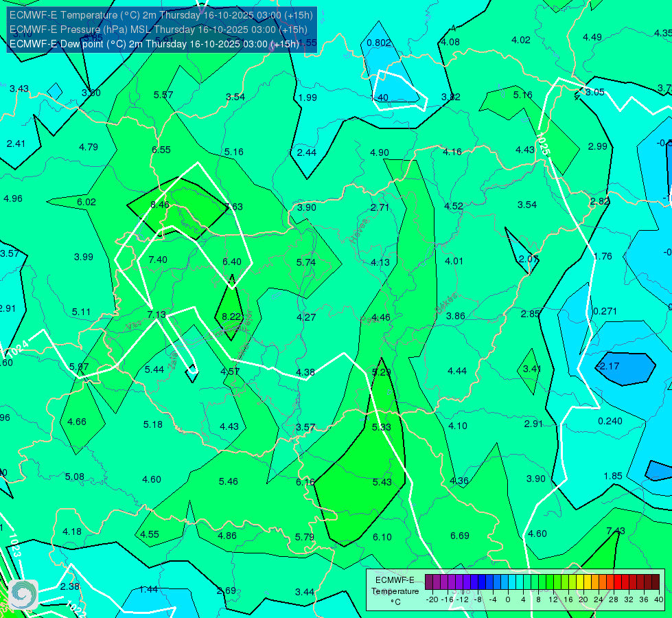Image resolution: width=672 pixels, height=618 pixels.
Task: Click the 4.66 temperature value
Action: click(77, 422)
